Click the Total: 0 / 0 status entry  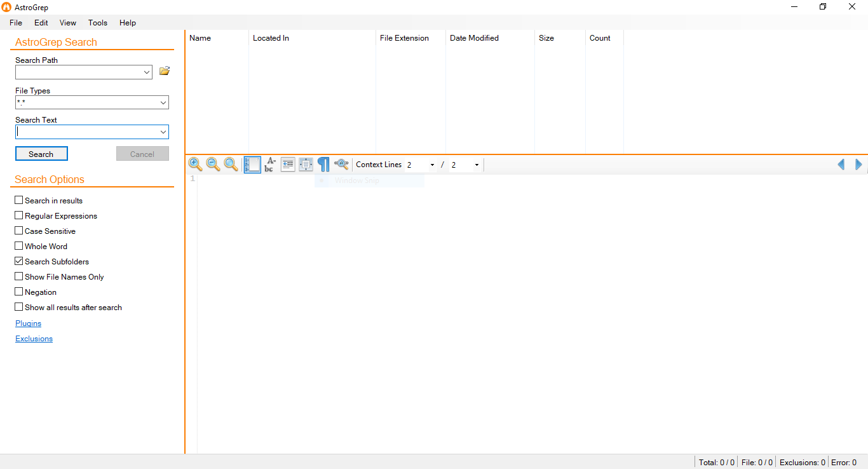pos(717,462)
